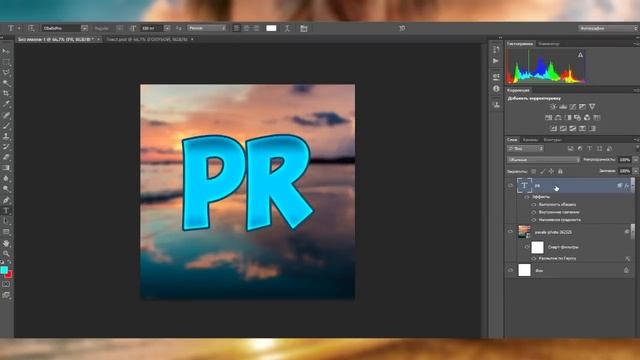Switch to the Навигатор panel tab
The width and height of the screenshot is (640, 360).
pos(549,44)
